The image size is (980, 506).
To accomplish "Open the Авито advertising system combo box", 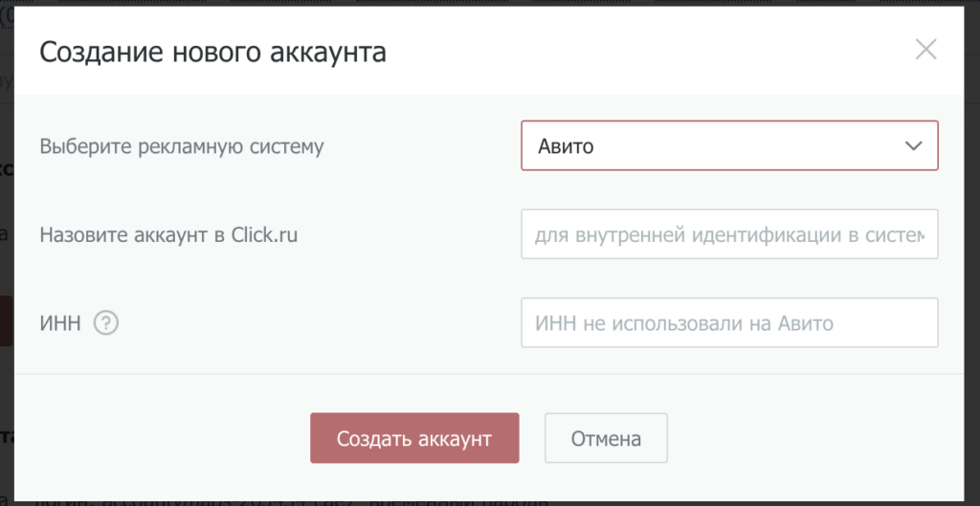I will click(728, 145).
